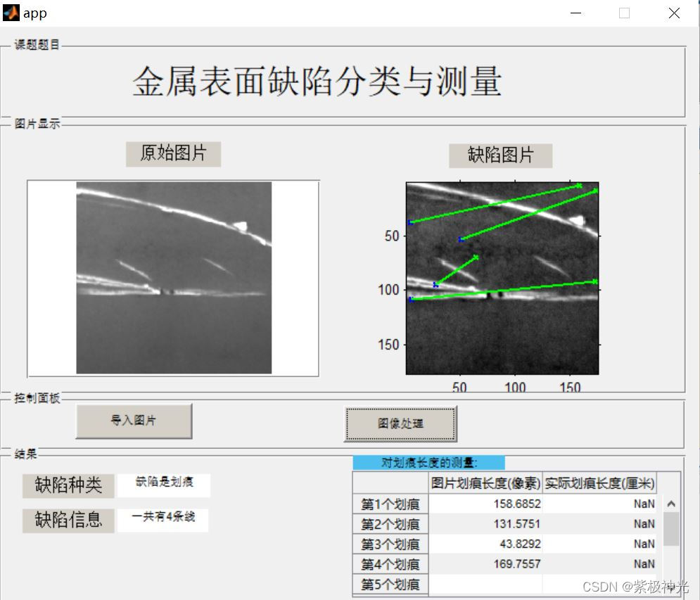Click the 缺陷信息 defect info label
Screen dimensions: 700x600
68,521
